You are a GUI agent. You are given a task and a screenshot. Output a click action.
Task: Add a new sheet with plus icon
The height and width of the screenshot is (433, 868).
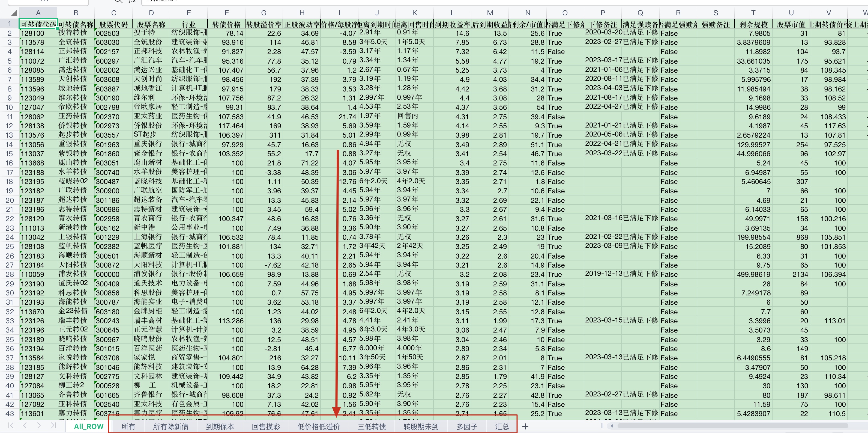525,427
